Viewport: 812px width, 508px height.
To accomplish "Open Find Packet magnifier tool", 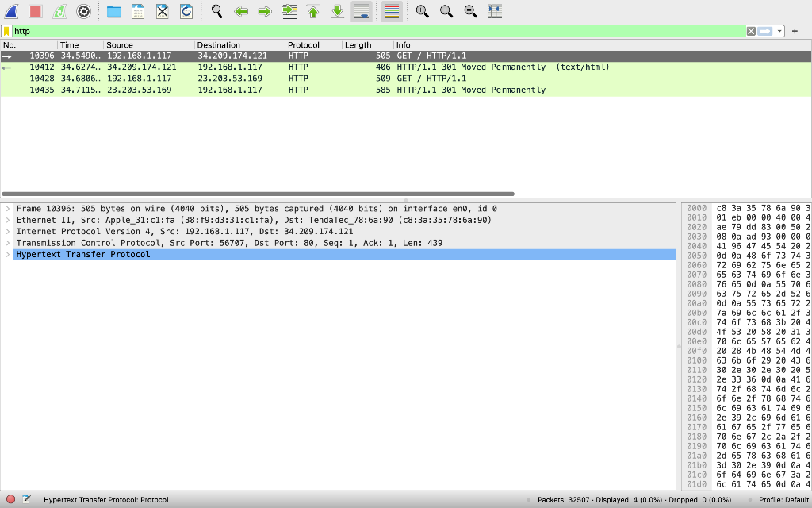I will [217, 11].
